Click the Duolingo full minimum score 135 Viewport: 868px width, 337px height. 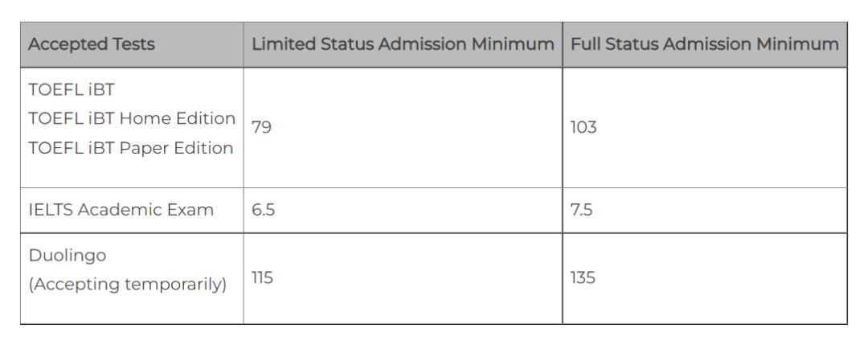pyautogui.click(x=583, y=277)
